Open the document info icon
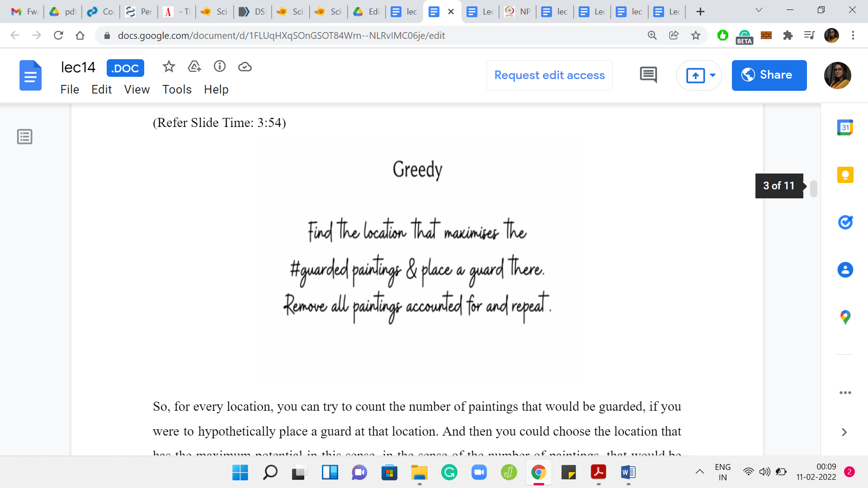 (x=220, y=67)
